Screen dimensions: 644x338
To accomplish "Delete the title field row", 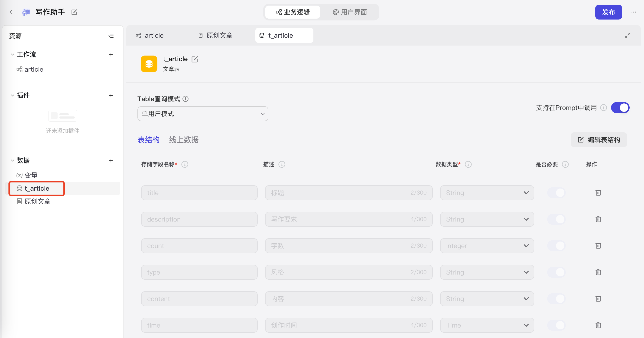I will (x=598, y=192).
